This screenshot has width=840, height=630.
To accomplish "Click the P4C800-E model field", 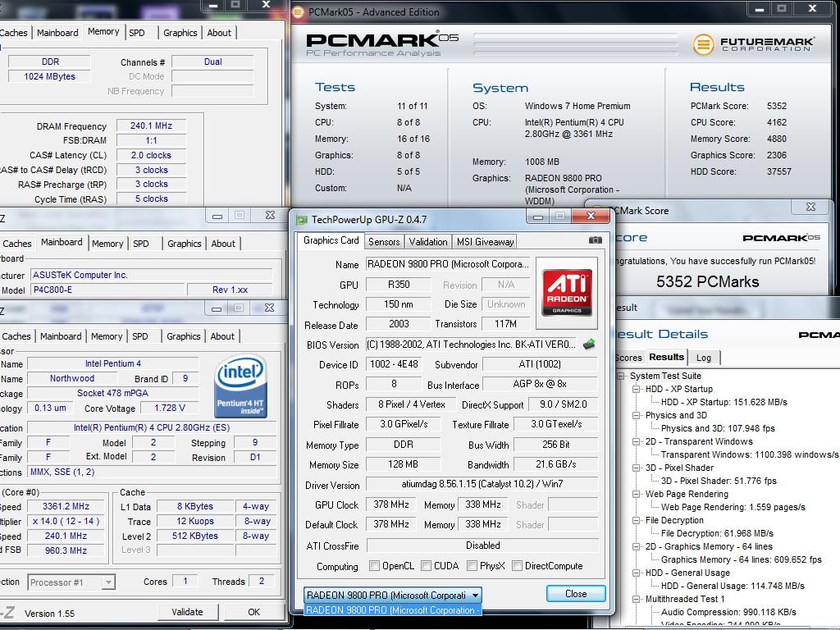I will (109, 290).
